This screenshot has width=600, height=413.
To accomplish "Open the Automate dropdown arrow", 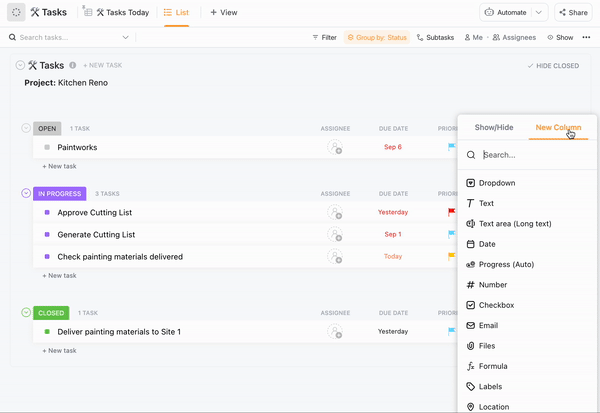I will pyautogui.click(x=540, y=13).
